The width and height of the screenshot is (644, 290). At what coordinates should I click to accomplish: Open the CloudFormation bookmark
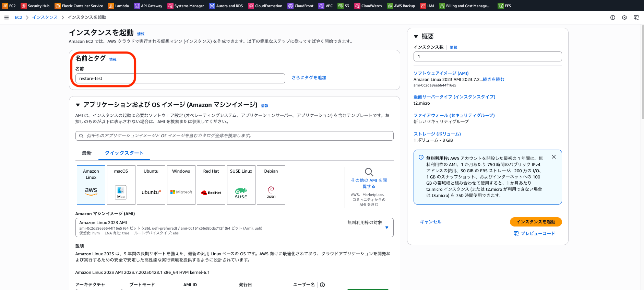click(x=265, y=6)
